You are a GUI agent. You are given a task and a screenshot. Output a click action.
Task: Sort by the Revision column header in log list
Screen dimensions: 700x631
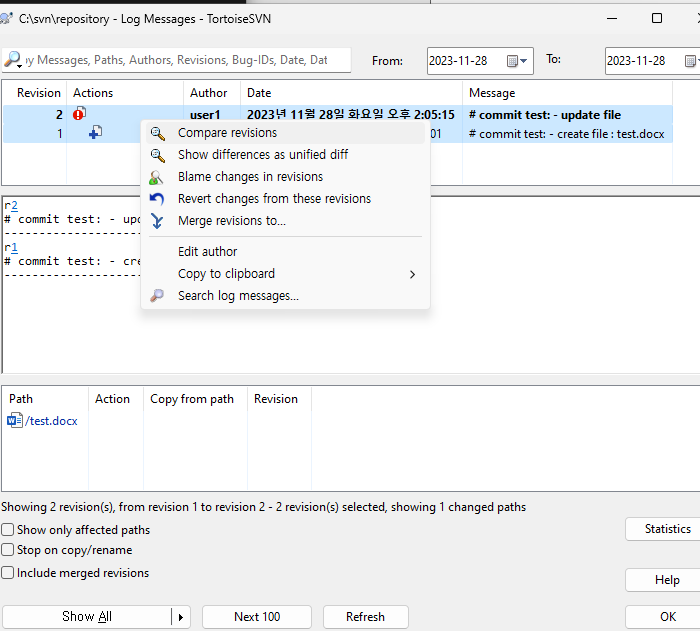(34, 93)
